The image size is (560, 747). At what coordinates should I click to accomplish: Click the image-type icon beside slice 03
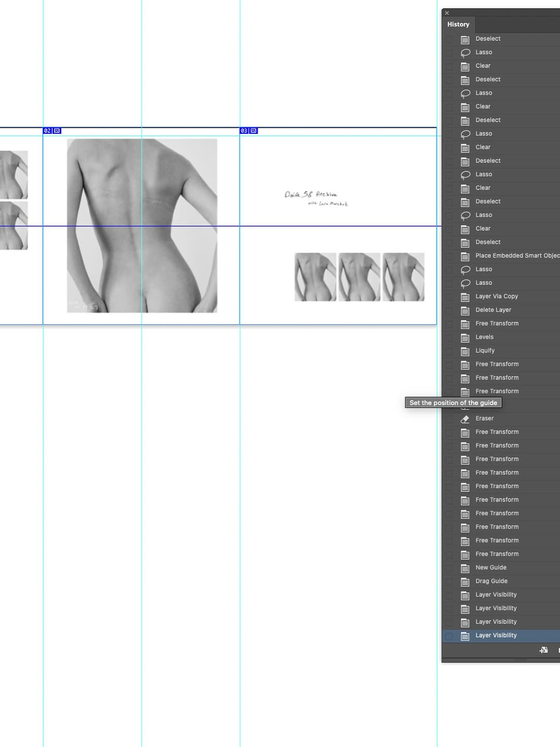pyautogui.click(x=254, y=131)
